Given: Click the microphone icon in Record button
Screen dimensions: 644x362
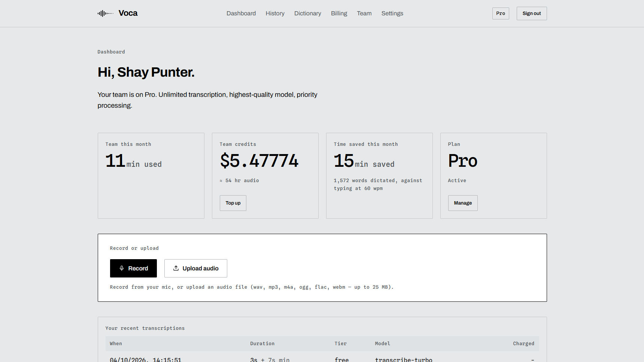Looking at the screenshot, I should point(122,268).
